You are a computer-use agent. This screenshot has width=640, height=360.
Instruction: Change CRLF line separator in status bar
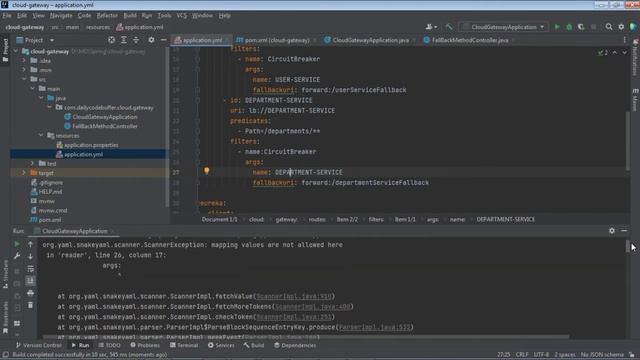522,354
